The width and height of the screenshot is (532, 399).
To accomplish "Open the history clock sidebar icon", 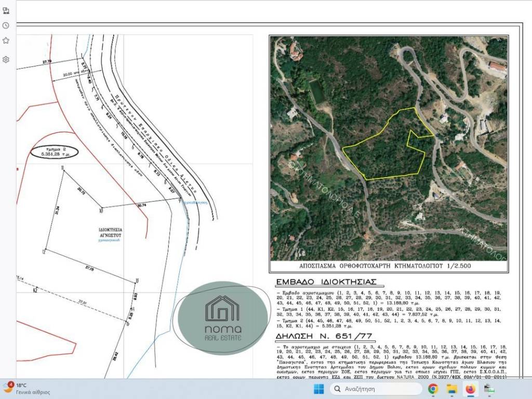I will pyautogui.click(x=6, y=25).
